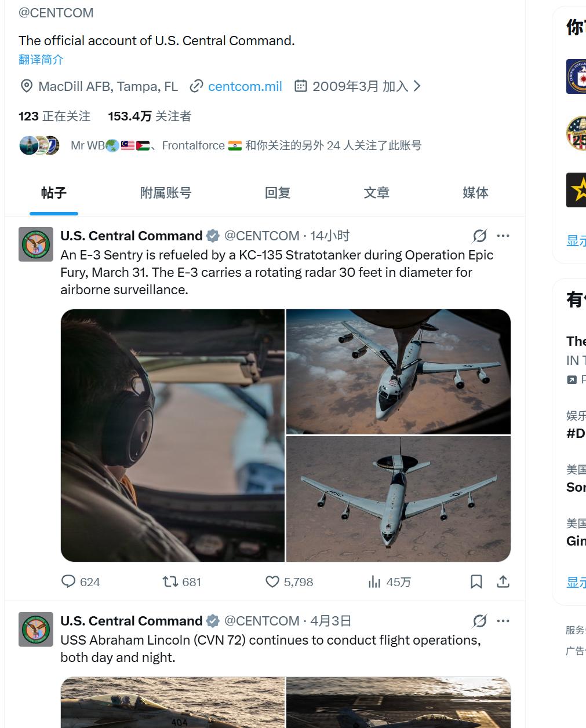Image resolution: width=586 pixels, height=728 pixels.
Task: Open the centcom.mil website link
Action: pyautogui.click(x=245, y=86)
